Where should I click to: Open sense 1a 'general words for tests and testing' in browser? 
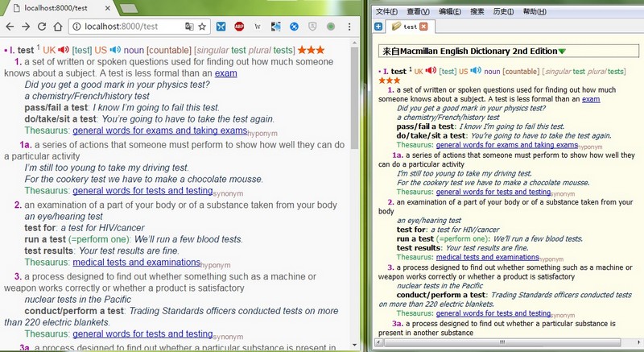143,191
